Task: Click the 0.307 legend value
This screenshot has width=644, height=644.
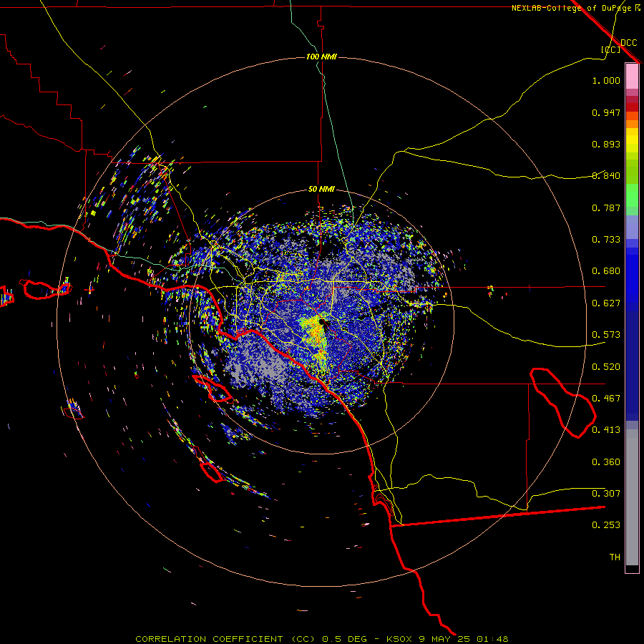Action: [x=606, y=494]
